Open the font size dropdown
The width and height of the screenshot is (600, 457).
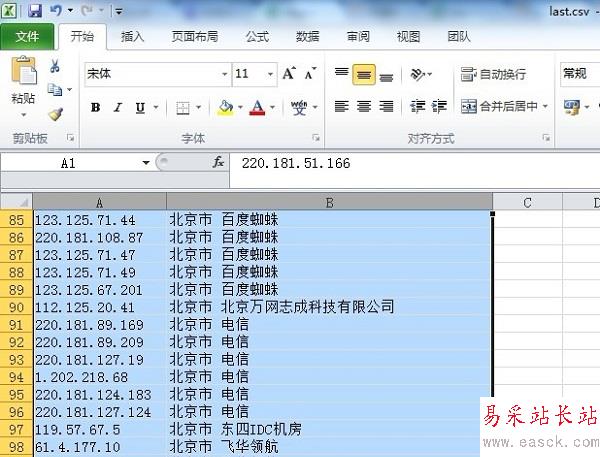270,74
